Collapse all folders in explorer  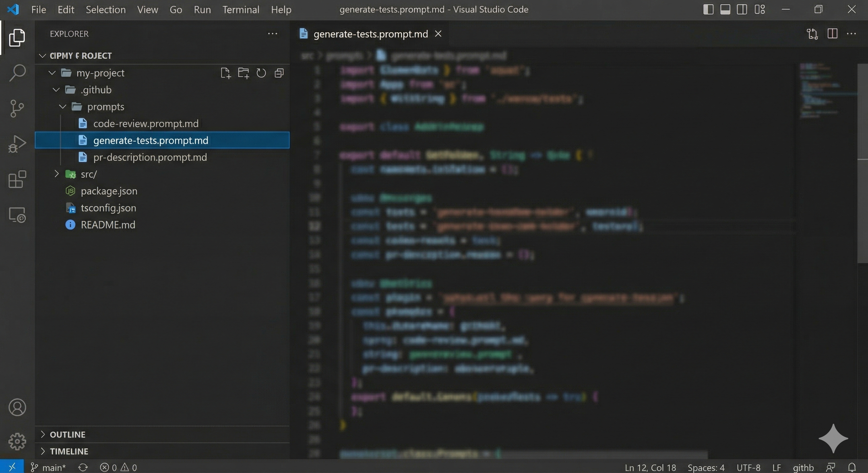pos(279,73)
